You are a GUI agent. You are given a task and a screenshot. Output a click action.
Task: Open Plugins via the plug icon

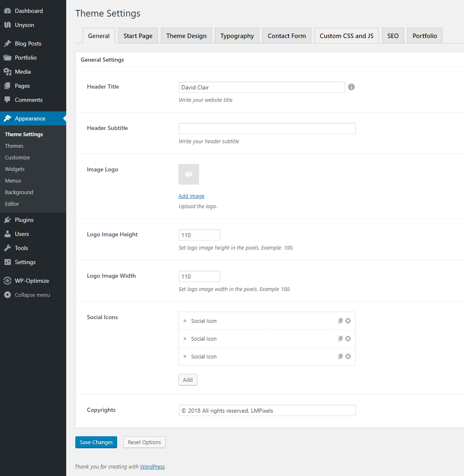click(x=7, y=220)
